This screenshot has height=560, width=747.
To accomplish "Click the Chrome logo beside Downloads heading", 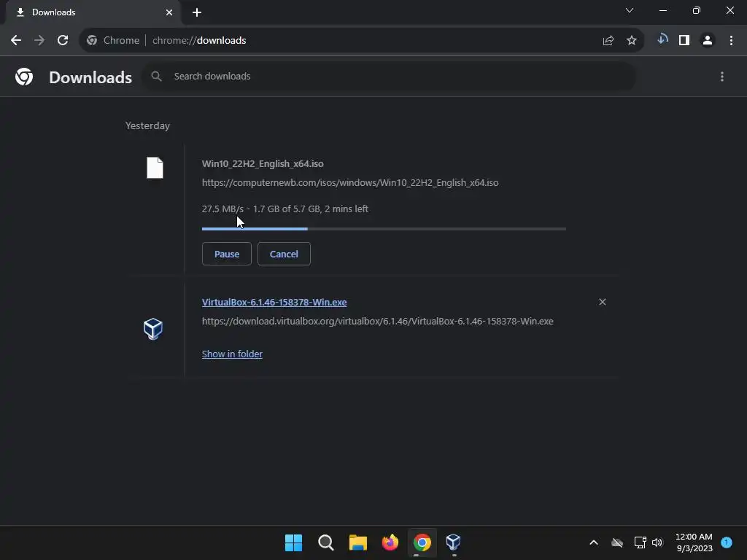I will click(x=24, y=77).
